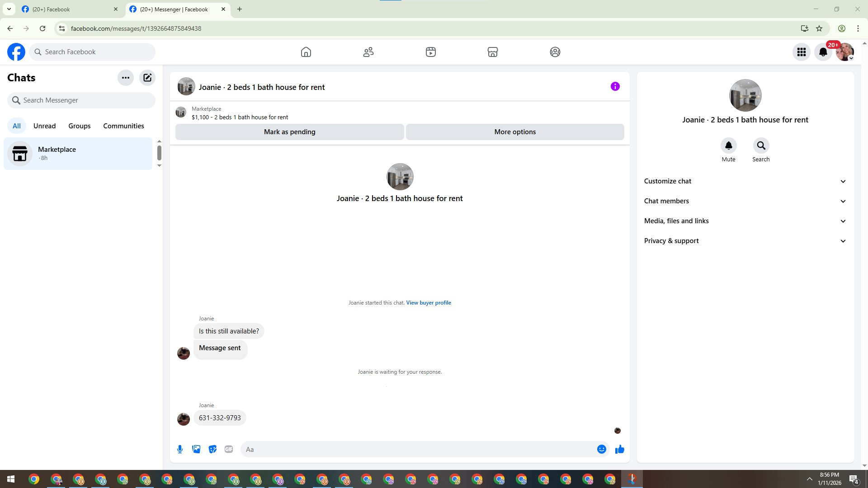
Task: Open the View buyer profile link
Action: [x=429, y=303]
